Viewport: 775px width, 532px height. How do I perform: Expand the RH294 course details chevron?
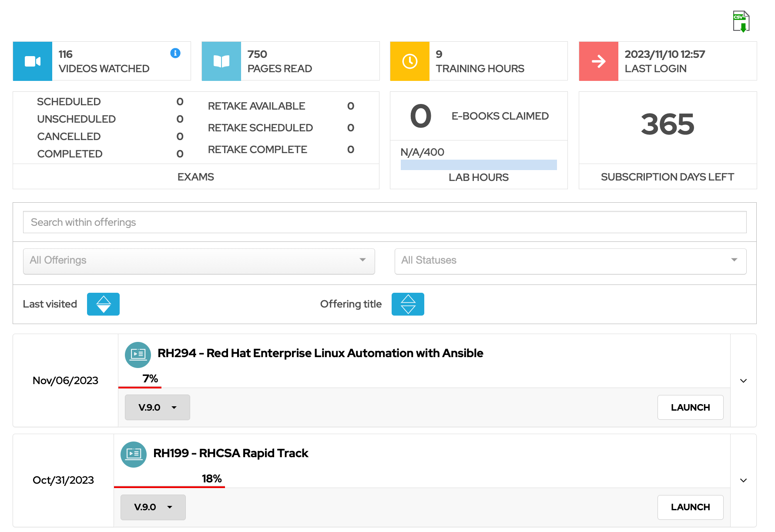point(743,381)
